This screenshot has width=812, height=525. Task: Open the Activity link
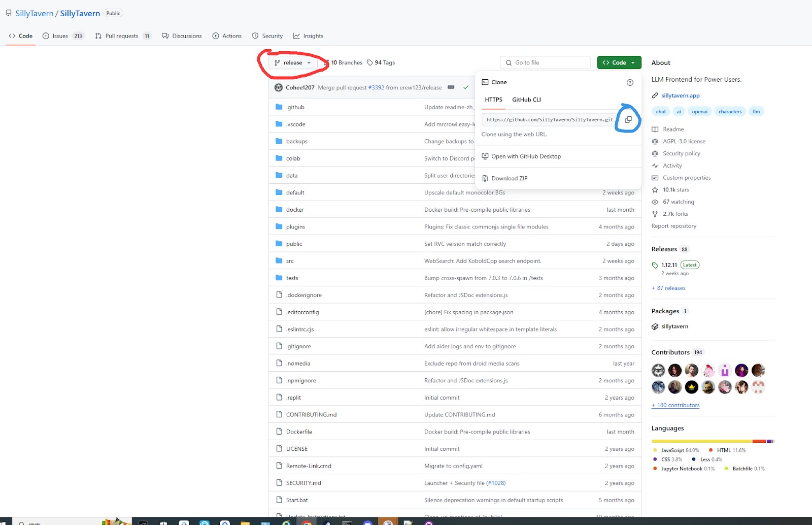672,166
